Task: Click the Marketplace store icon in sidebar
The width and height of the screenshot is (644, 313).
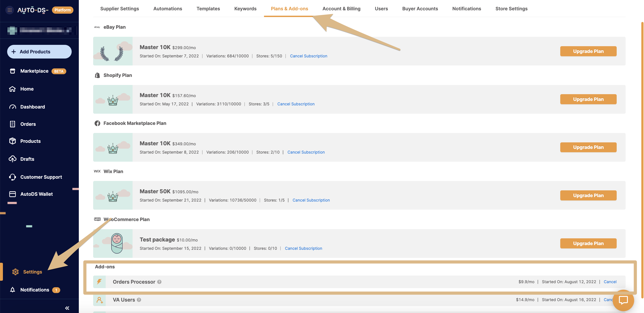Action: click(x=13, y=71)
